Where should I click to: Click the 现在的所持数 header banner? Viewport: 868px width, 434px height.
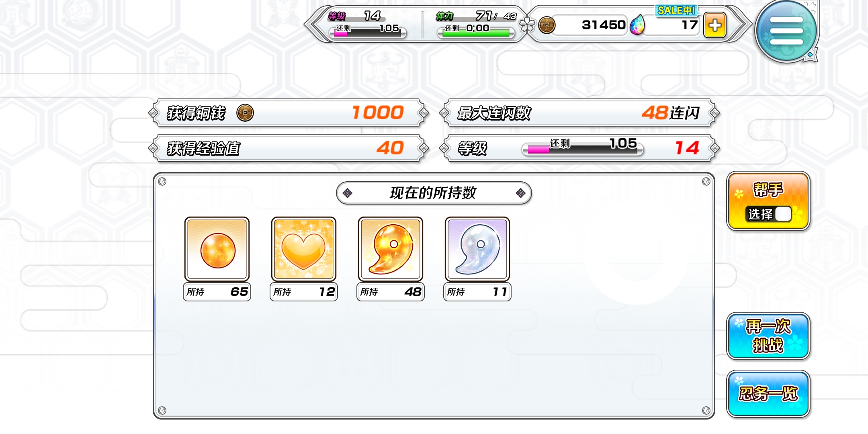[x=434, y=193]
